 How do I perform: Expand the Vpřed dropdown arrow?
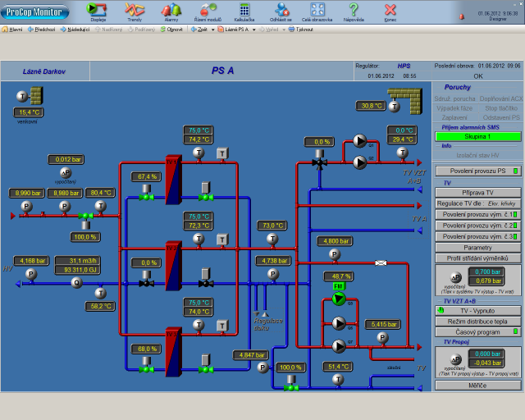point(284,30)
